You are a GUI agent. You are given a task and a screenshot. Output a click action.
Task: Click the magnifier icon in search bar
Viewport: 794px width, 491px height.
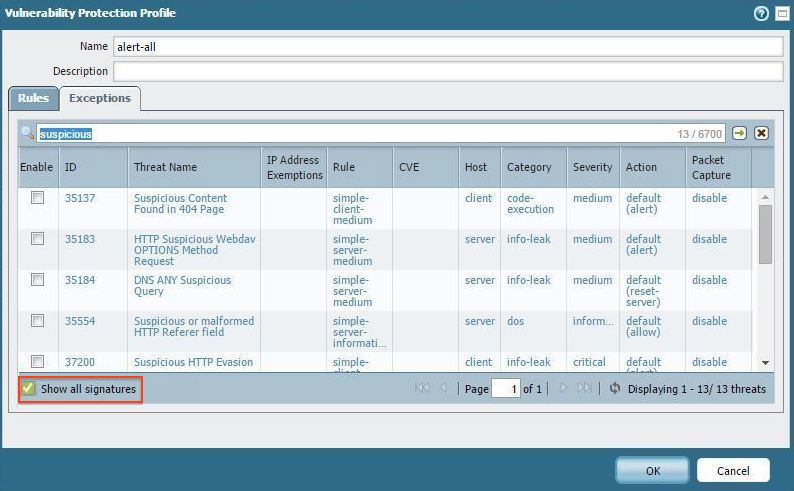pos(28,133)
